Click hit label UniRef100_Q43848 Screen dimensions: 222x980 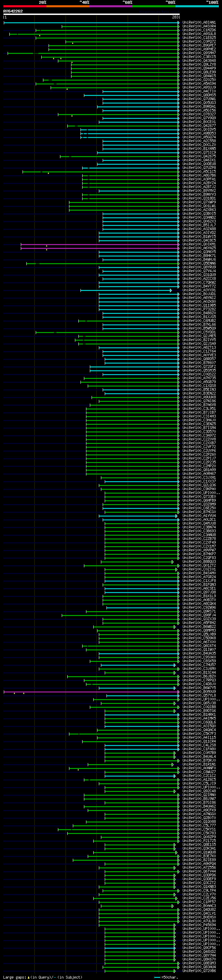coord(199,61)
